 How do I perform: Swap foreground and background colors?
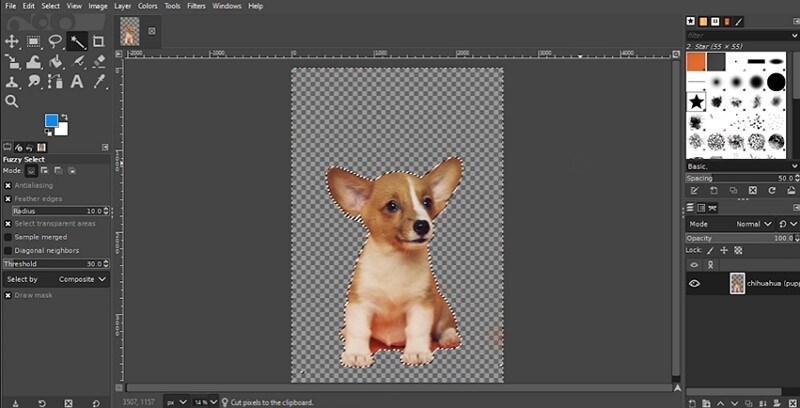(x=64, y=118)
